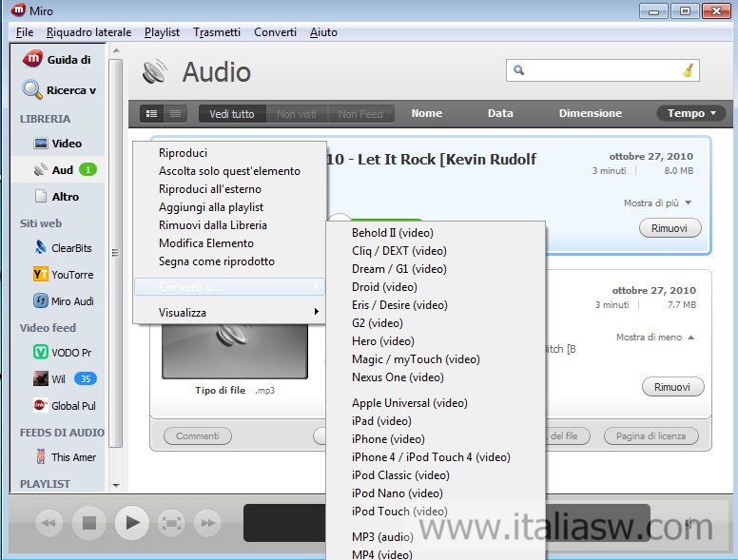Open the File menu
This screenshot has height=560, width=738.
tap(25, 32)
